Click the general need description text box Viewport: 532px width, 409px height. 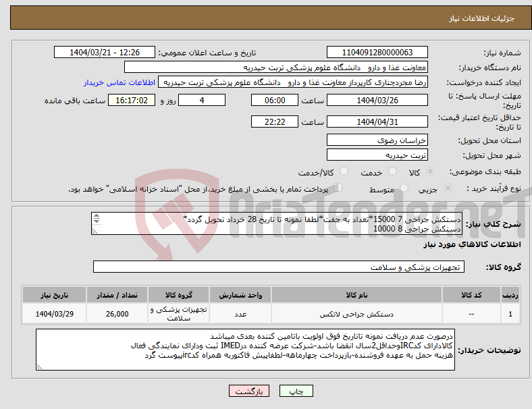pos(277,223)
